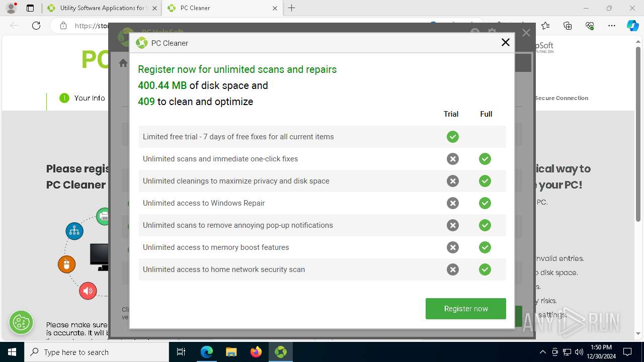Click Trial X icon for pop-up notifications row

coord(453,225)
